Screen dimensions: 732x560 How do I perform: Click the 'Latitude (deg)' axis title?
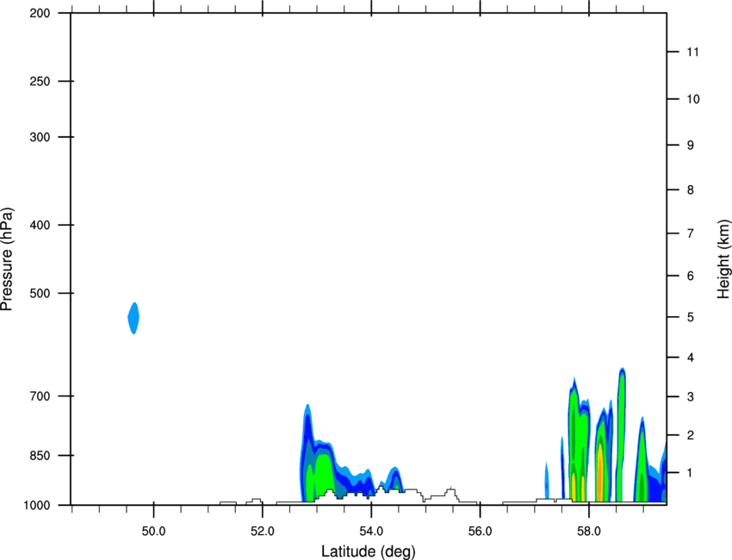coord(369,551)
